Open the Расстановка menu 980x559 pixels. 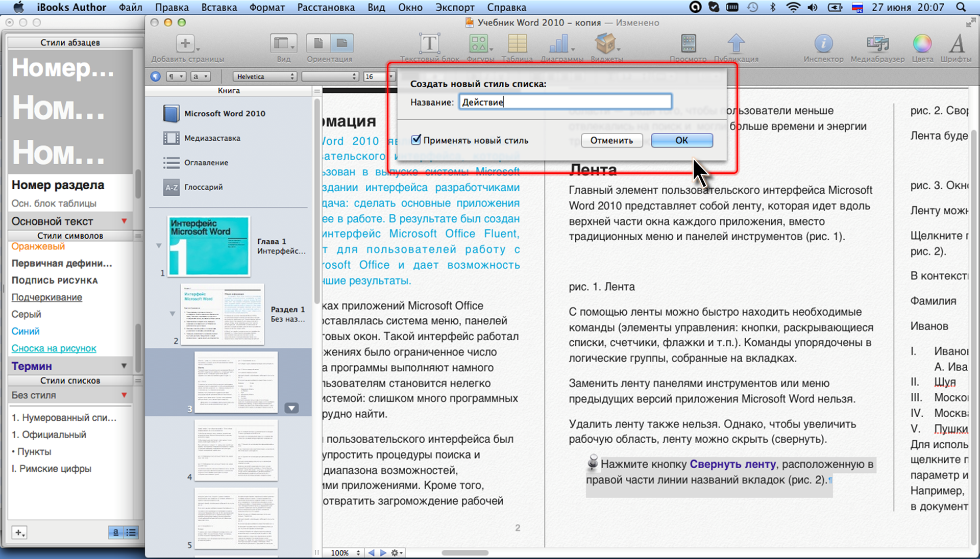click(326, 7)
